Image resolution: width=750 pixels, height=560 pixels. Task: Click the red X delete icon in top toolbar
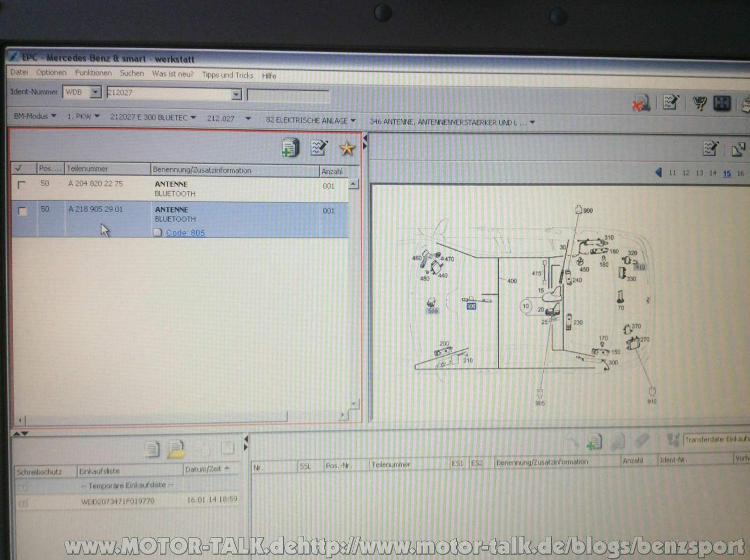point(641,103)
